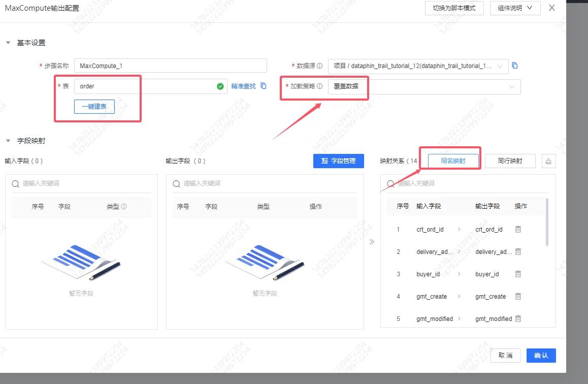The width and height of the screenshot is (588, 384).
Task: Select buyer_id output field cell
Action: [x=487, y=274]
